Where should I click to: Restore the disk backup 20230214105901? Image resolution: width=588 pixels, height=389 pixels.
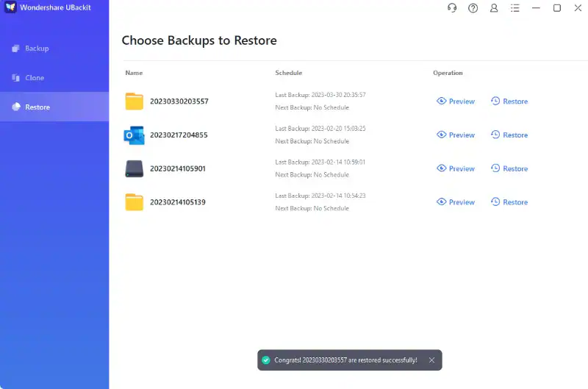click(x=509, y=168)
